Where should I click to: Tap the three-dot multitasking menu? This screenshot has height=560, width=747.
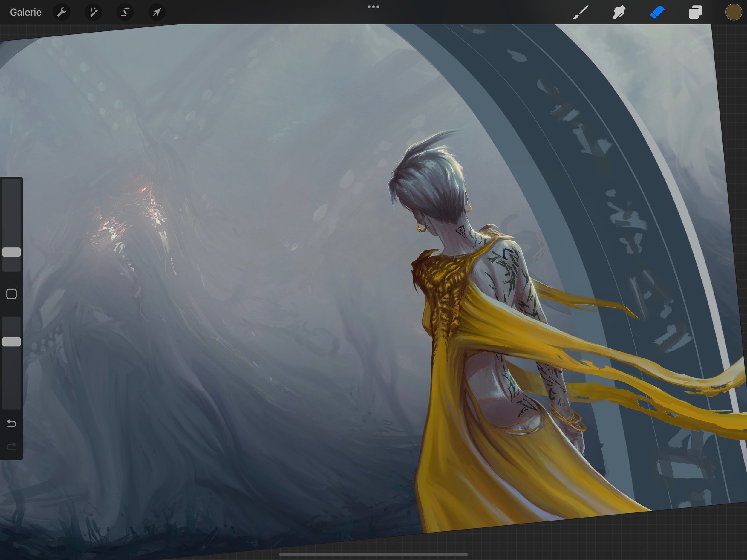tap(373, 7)
